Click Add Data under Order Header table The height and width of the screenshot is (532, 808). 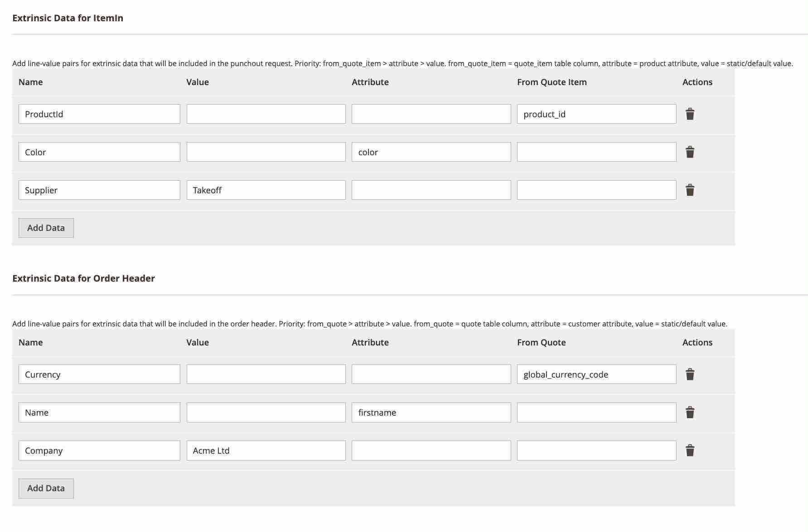point(46,488)
